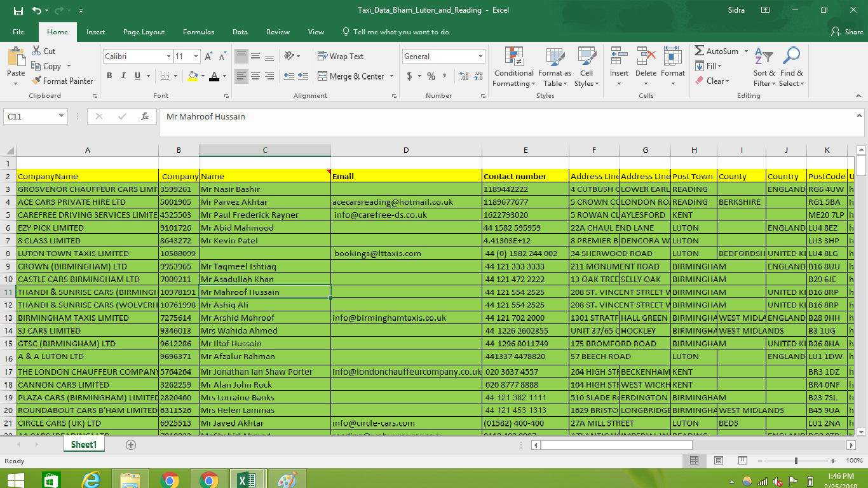Open the Review ribbon tab

click(x=279, y=32)
